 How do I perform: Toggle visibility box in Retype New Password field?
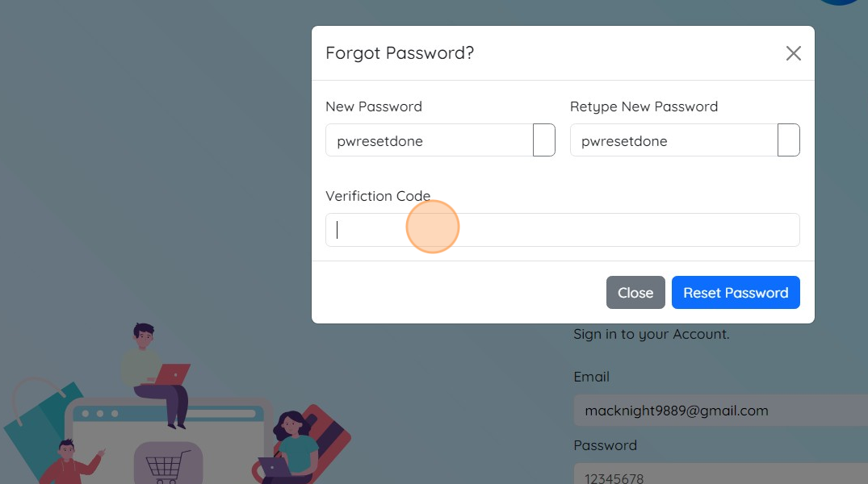coord(788,140)
